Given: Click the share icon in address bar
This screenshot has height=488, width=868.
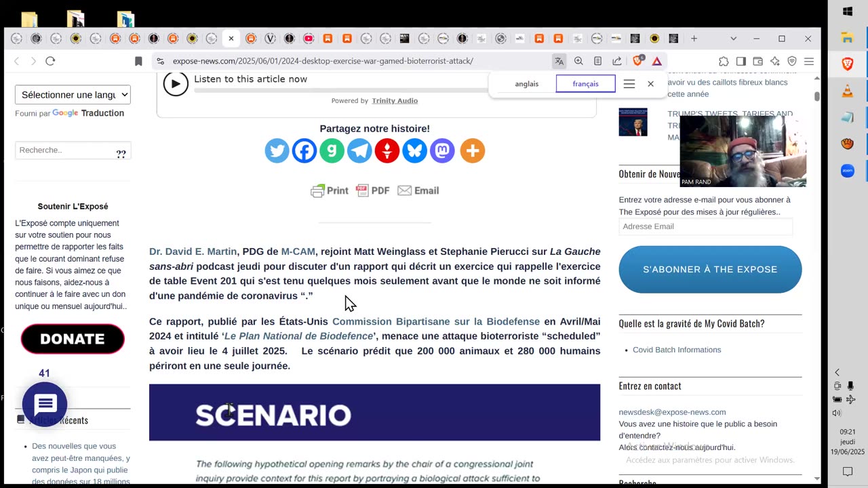Looking at the screenshot, I should click(x=617, y=61).
